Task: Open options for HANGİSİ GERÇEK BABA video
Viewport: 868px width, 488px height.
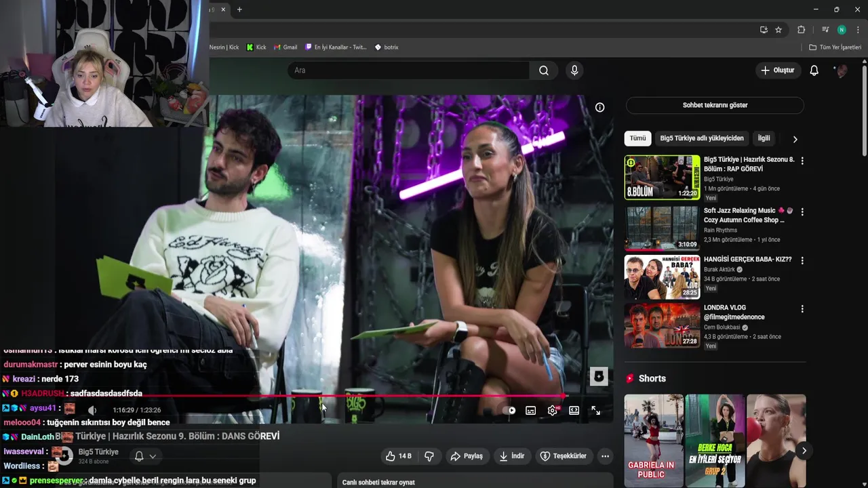Action: [802, 260]
